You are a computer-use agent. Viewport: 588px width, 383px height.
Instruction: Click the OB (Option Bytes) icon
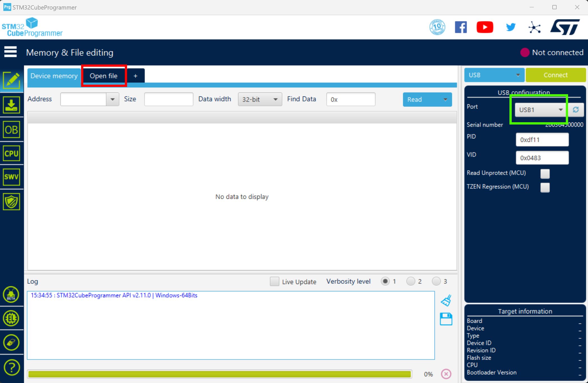11,131
